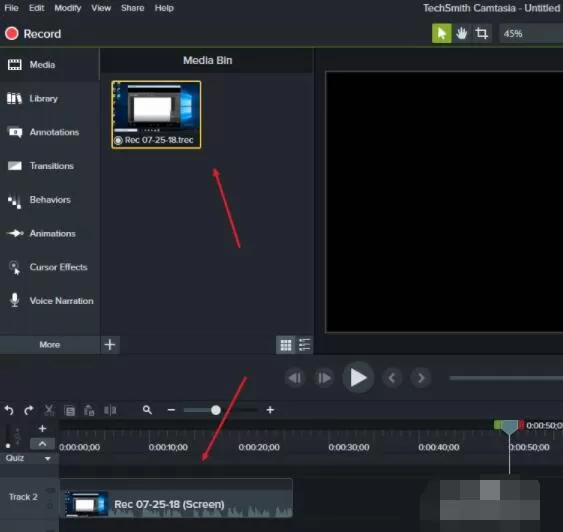Open the Media tab
Screen dimensions: 563x532
coord(50,65)
